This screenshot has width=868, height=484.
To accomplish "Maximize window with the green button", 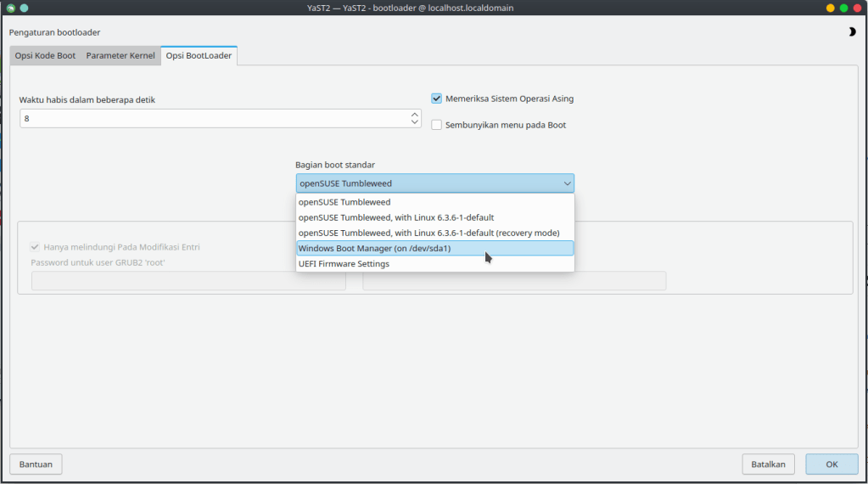I will point(843,8).
